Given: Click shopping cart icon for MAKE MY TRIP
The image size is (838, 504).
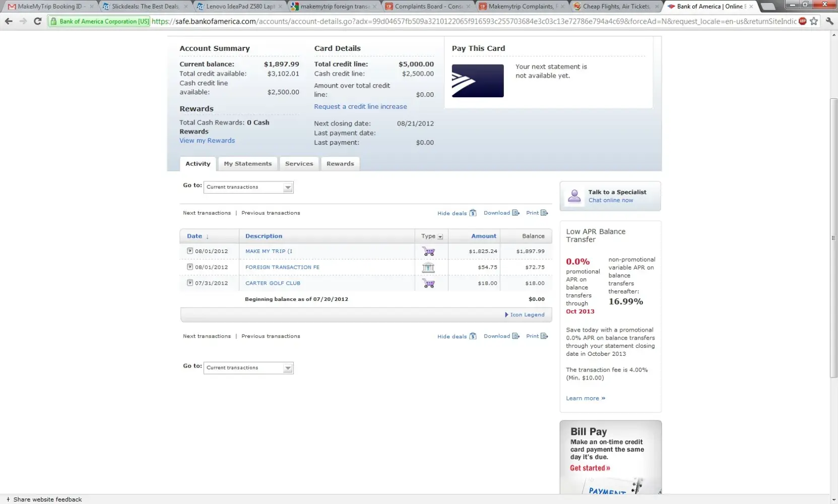Looking at the screenshot, I should (428, 251).
